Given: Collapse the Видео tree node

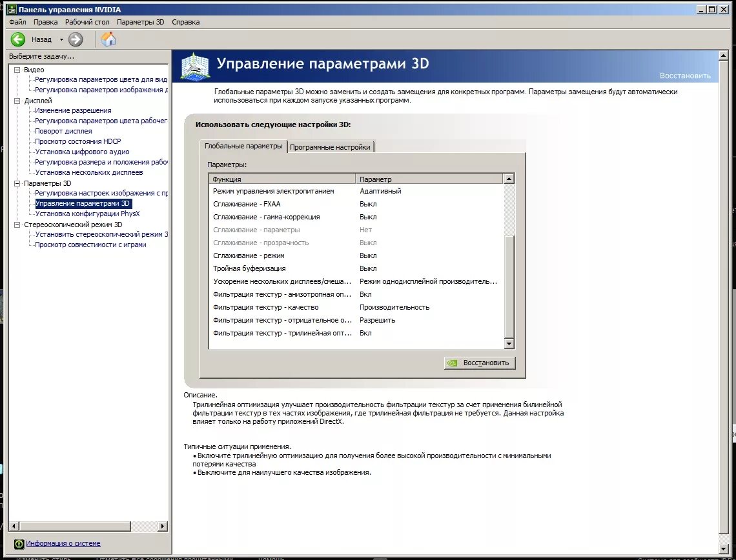Looking at the screenshot, I should [17, 70].
